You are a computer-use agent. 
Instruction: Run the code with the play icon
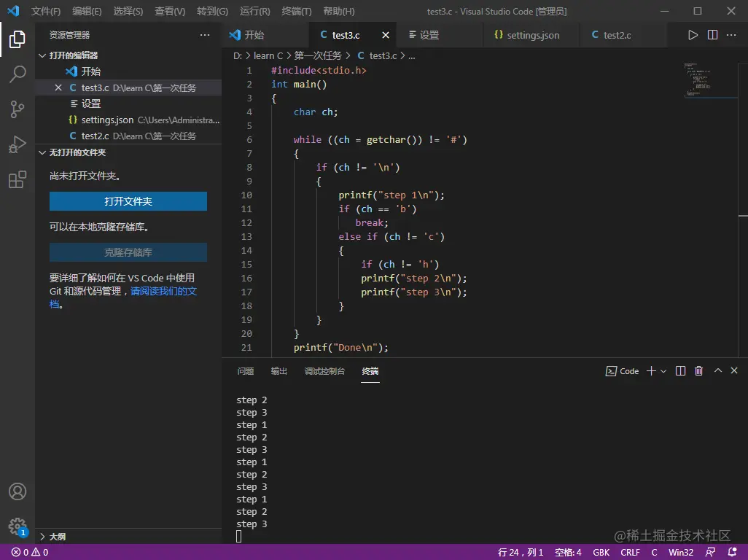point(693,35)
